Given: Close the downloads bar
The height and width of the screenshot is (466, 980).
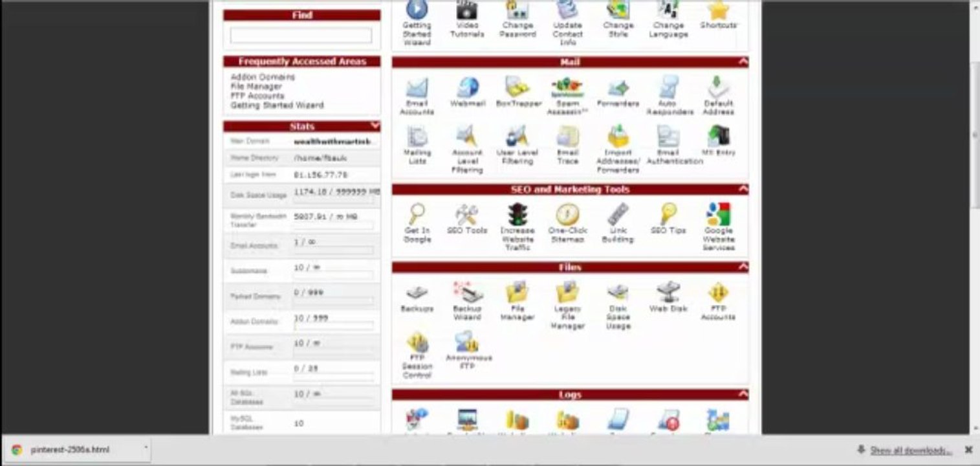Looking at the screenshot, I should (x=968, y=450).
